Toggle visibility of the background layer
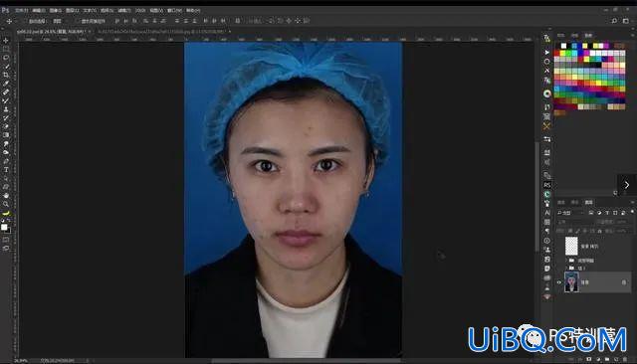This screenshot has height=364, width=637. [559, 282]
